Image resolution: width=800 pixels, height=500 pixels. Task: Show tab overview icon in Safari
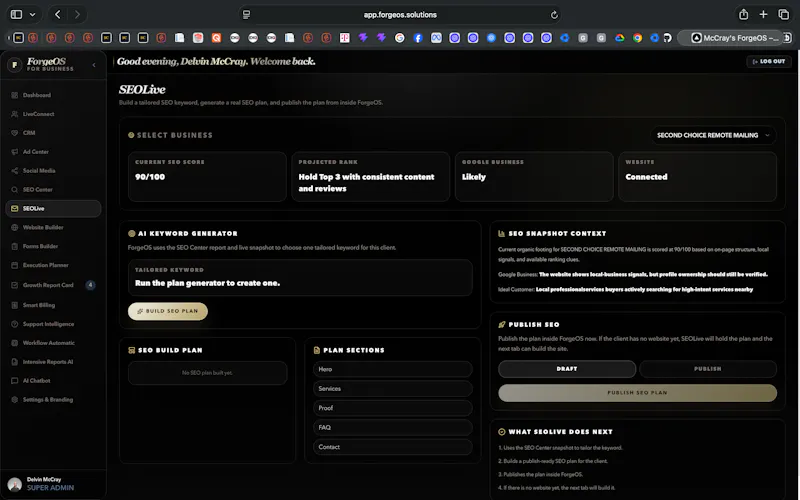click(783, 14)
